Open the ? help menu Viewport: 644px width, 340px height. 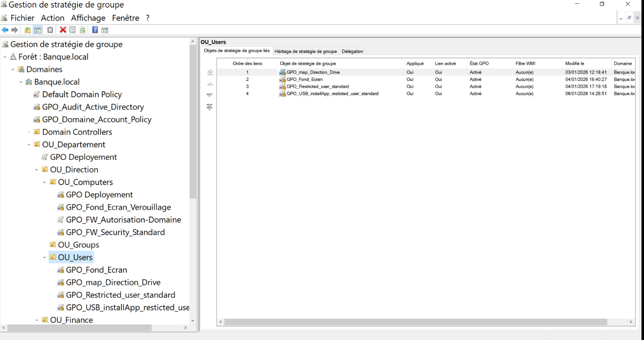click(x=148, y=18)
